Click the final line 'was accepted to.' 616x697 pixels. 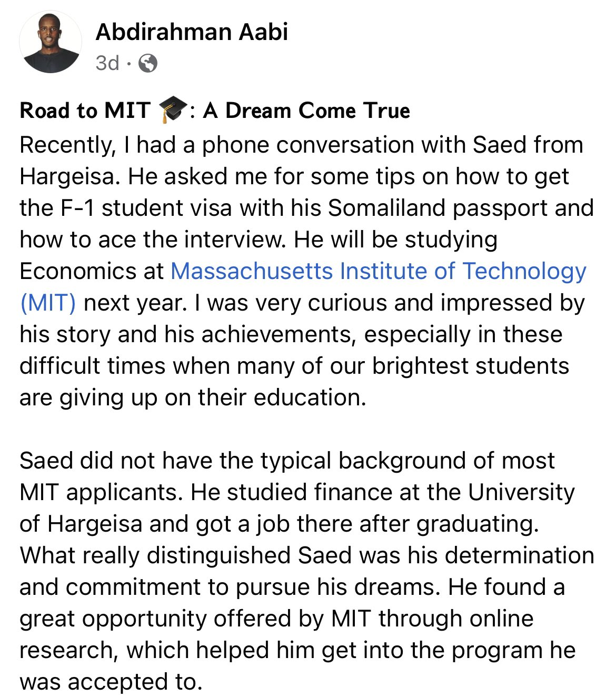coord(111,682)
